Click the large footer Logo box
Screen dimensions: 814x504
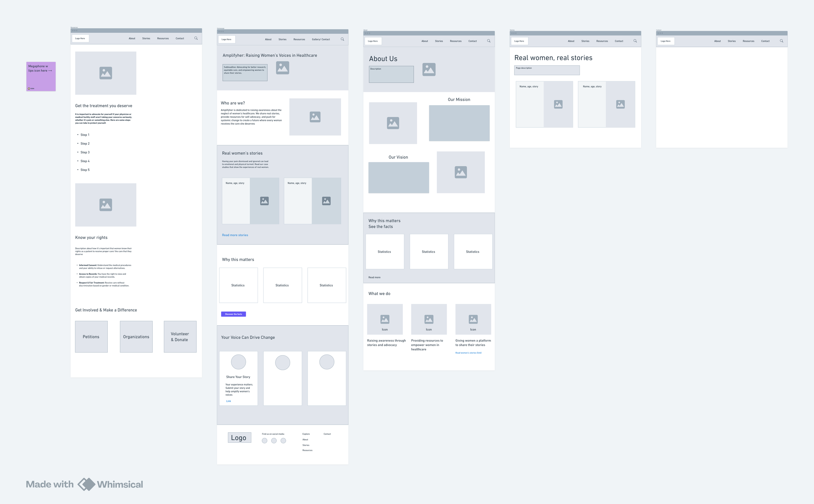[239, 438]
